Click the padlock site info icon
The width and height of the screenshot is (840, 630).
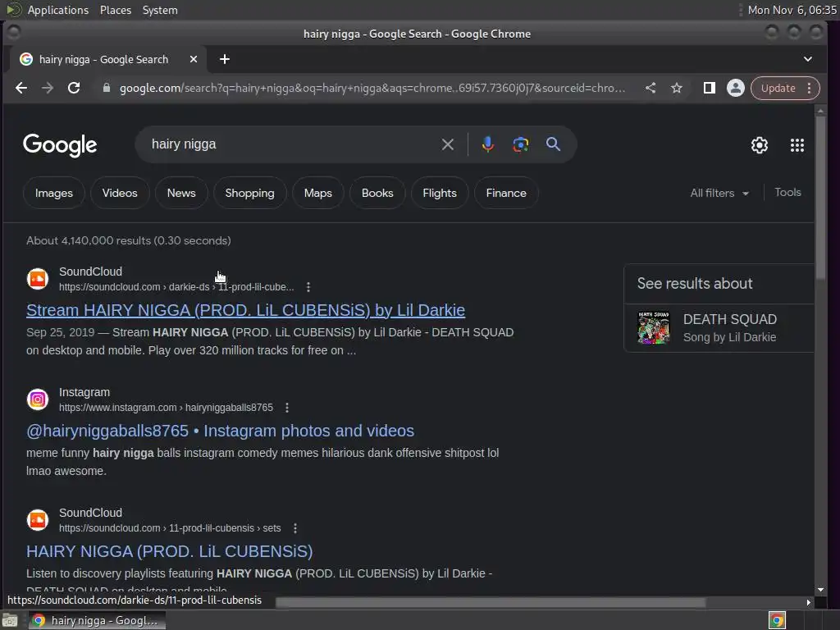click(x=106, y=88)
